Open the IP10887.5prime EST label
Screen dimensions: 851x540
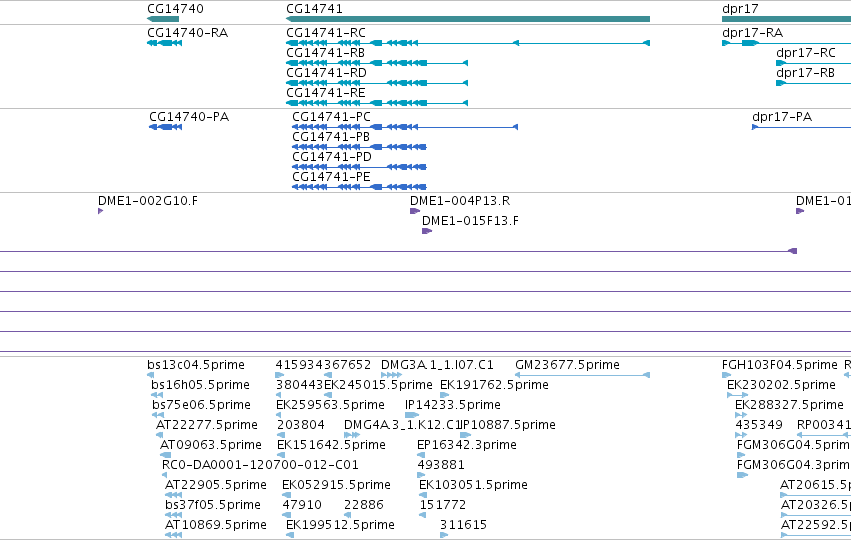(x=508, y=425)
